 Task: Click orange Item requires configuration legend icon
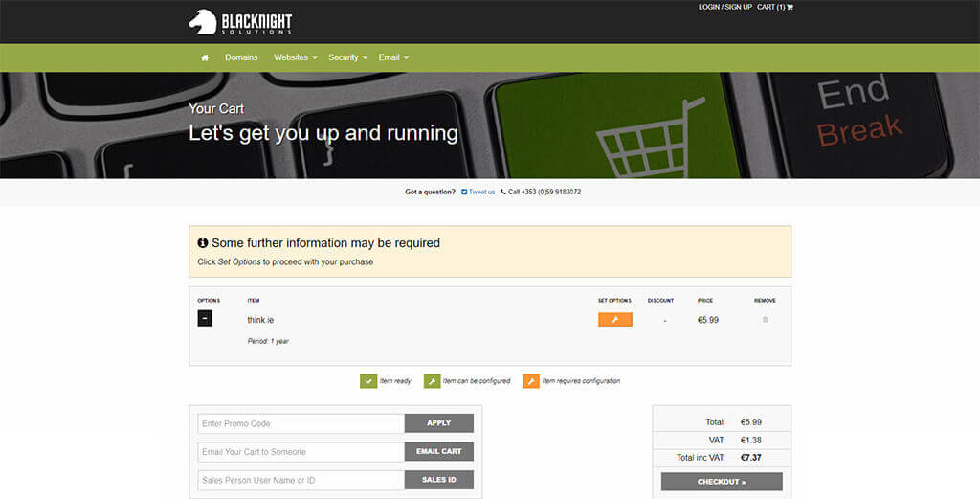pyautogui.click(x=530, y=381)
